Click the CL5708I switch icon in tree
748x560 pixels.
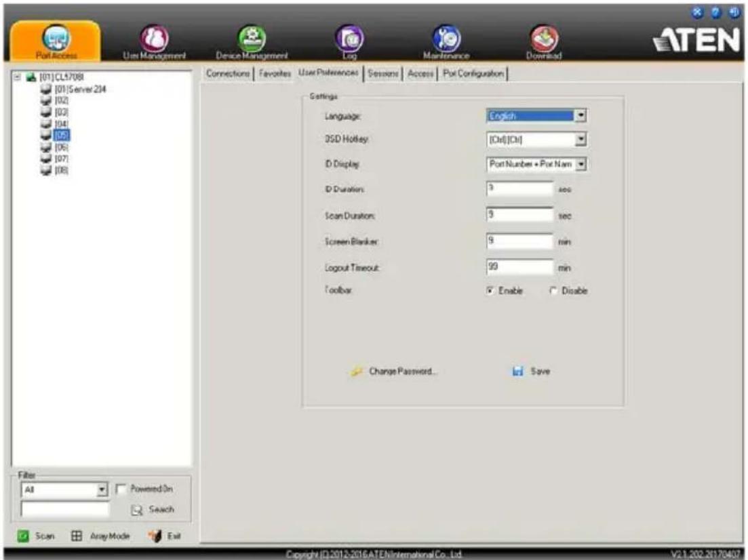tap(31, 77)
